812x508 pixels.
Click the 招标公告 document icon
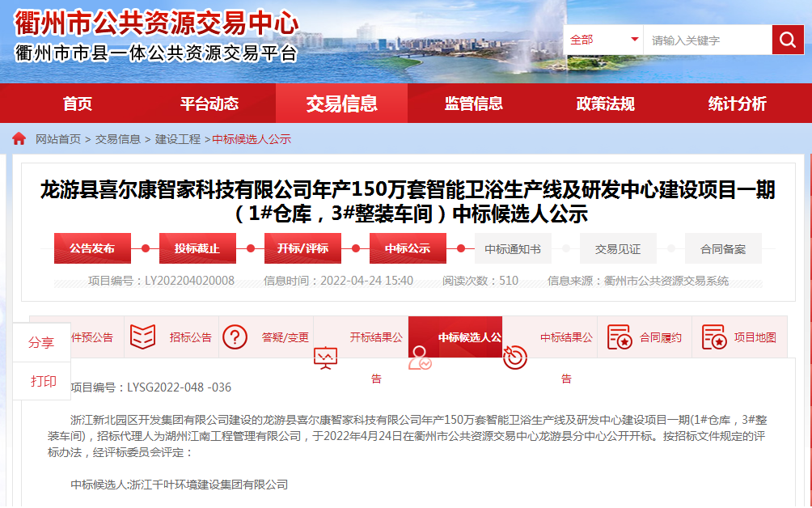pyautogui.click(x=142, y=337)
